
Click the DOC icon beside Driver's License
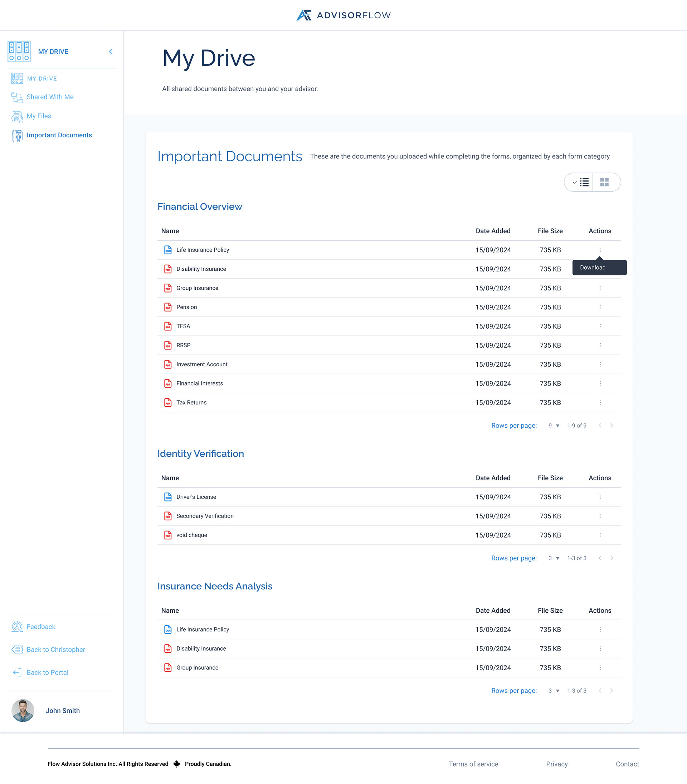click(x=167, y=496)
